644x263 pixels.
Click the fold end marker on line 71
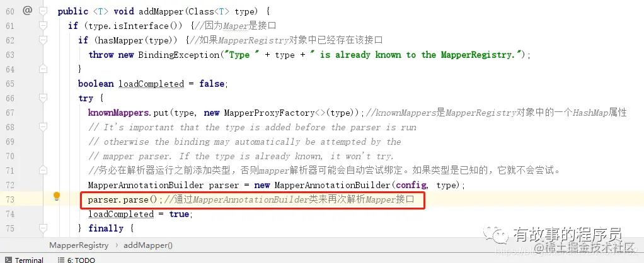(x=43, y=171)
